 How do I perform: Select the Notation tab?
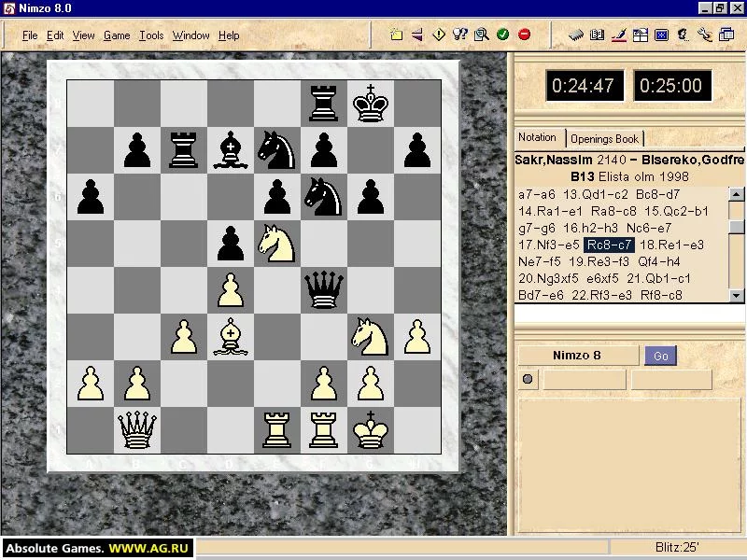tap(538, 137)
